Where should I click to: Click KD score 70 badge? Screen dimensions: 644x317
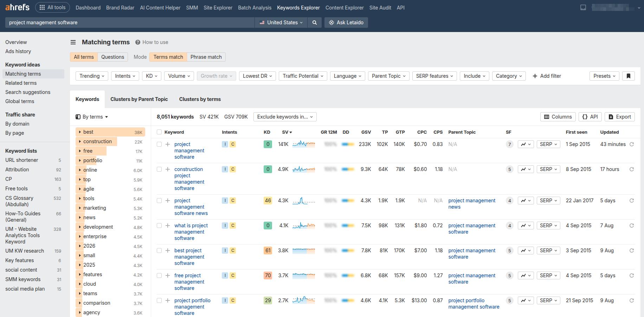(x=268, y=275)
